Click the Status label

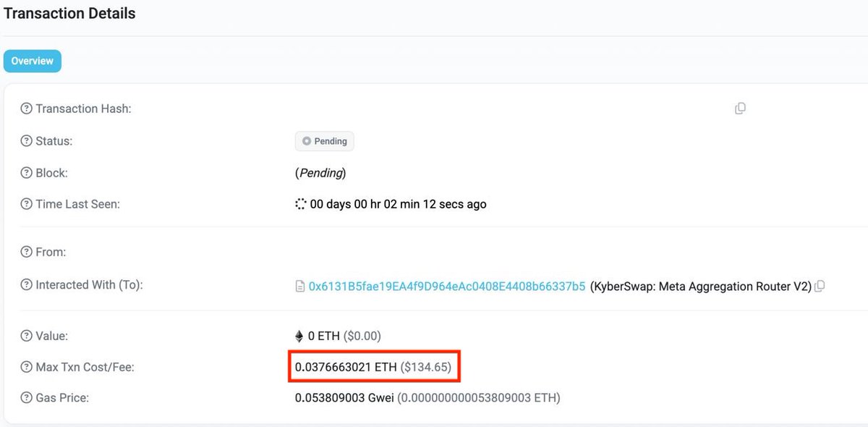click(54, 141)
